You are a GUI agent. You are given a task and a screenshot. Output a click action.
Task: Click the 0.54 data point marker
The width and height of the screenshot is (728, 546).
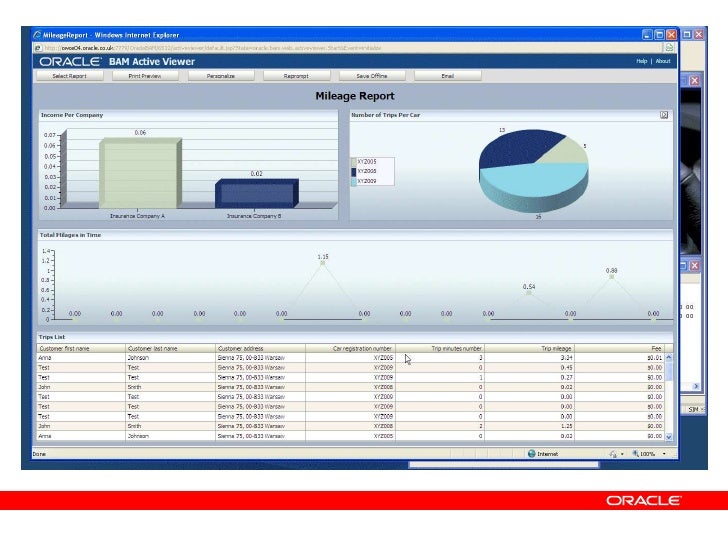tap(529, 293)
